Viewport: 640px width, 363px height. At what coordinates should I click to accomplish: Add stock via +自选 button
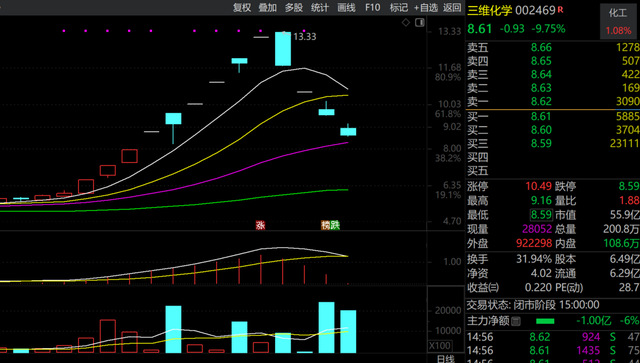point(426,7)
